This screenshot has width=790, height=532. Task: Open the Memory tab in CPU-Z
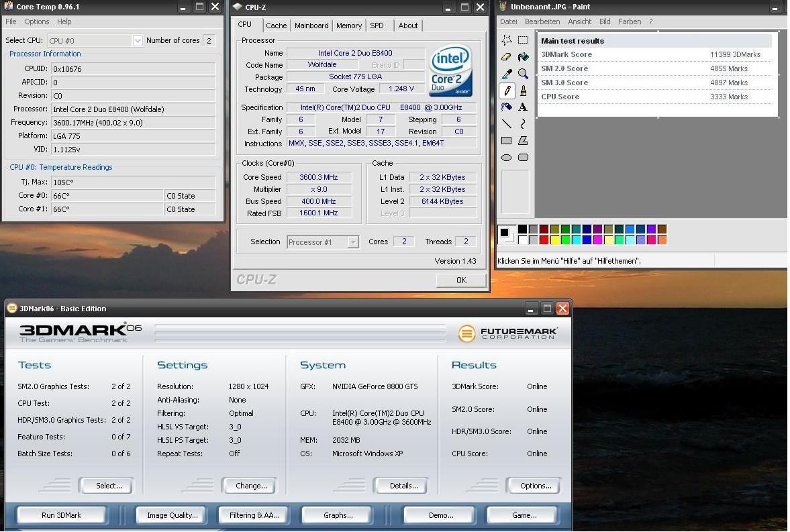click(x=348, y=25)
